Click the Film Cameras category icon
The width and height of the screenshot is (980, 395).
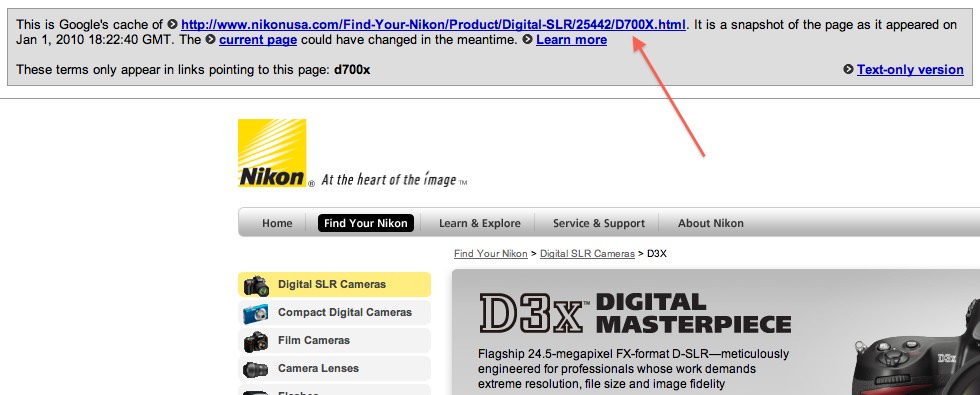256,341
